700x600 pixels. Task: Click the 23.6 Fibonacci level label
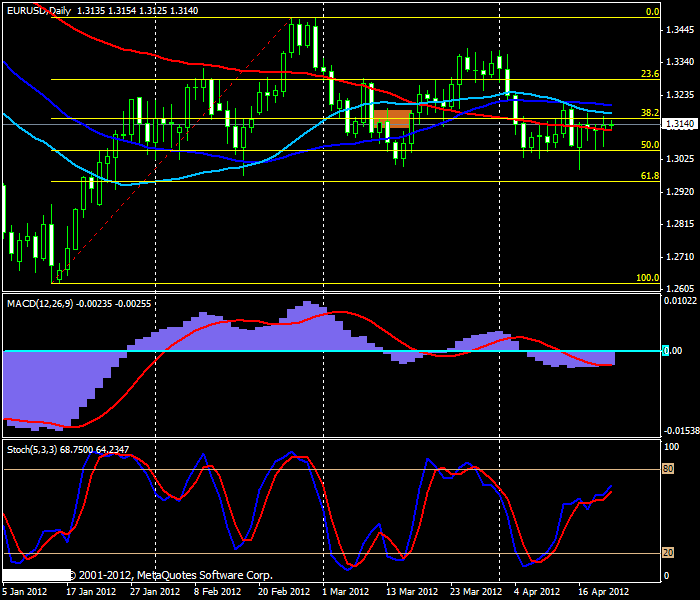coord(650,74)
